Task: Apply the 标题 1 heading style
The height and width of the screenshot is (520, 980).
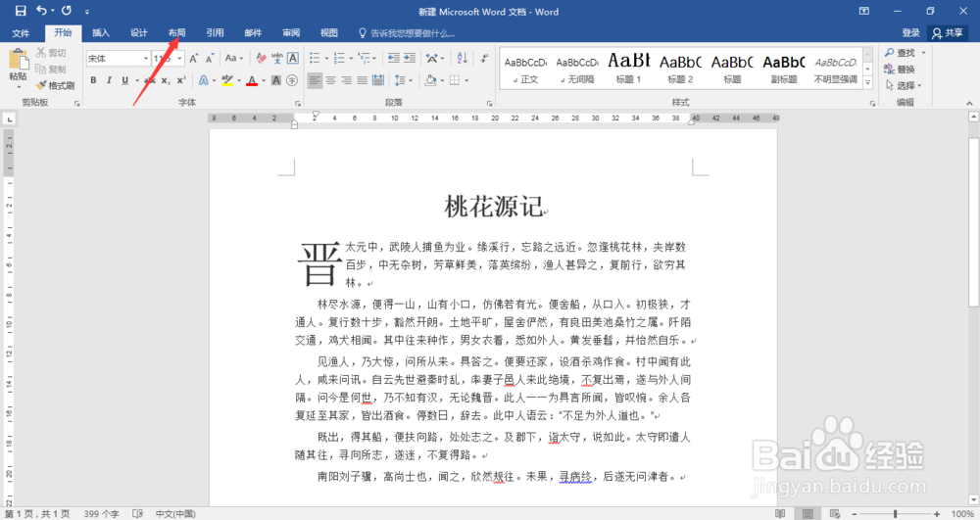Action: pos(629,68)
